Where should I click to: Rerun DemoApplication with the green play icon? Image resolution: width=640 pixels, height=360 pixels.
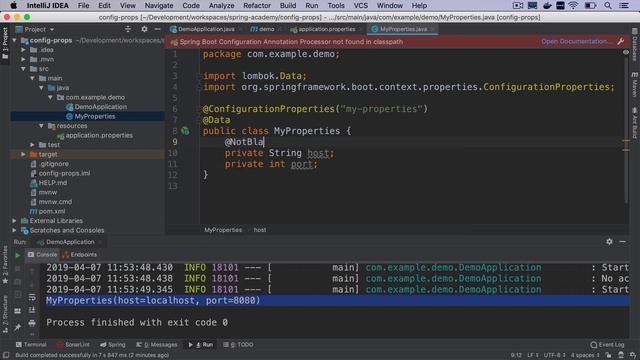[x=18, y=255]
